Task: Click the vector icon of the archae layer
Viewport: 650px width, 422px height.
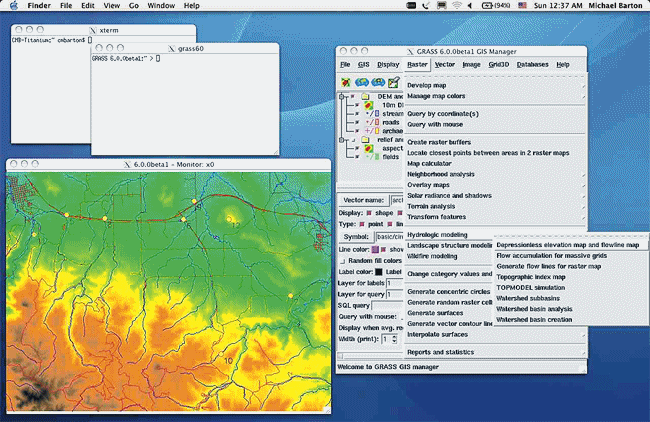Action: click(372, 131)
